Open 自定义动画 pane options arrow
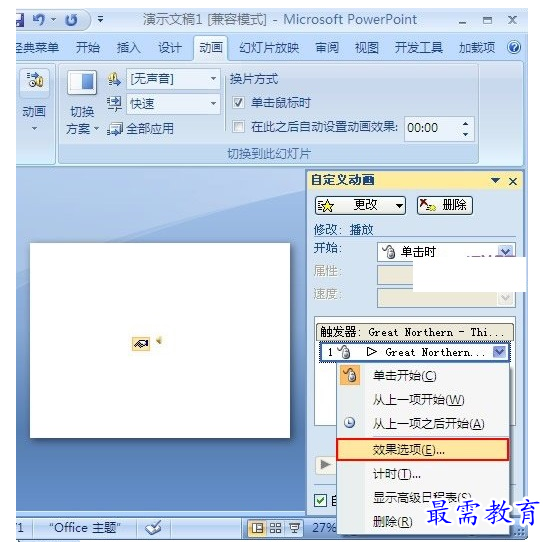548x544 pixels. pyautogui.click(x=495, y=181)
